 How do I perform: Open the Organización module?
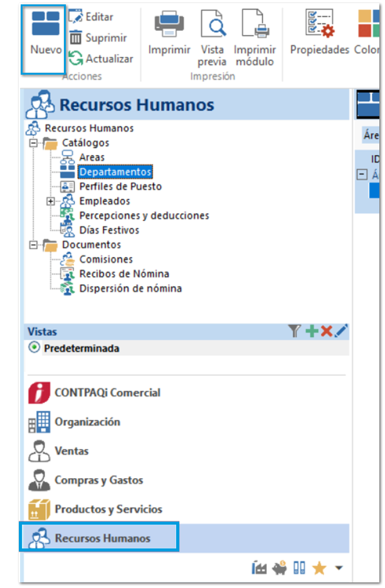74,422
